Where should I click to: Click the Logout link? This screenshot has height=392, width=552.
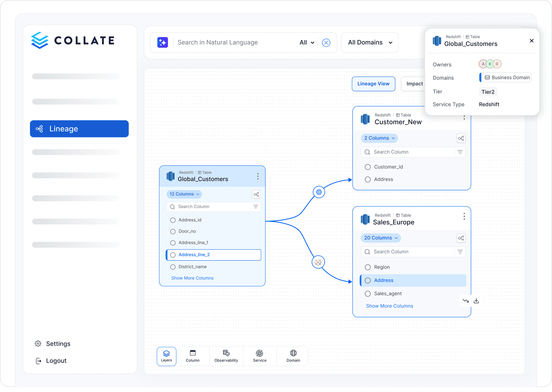point(56,361)
